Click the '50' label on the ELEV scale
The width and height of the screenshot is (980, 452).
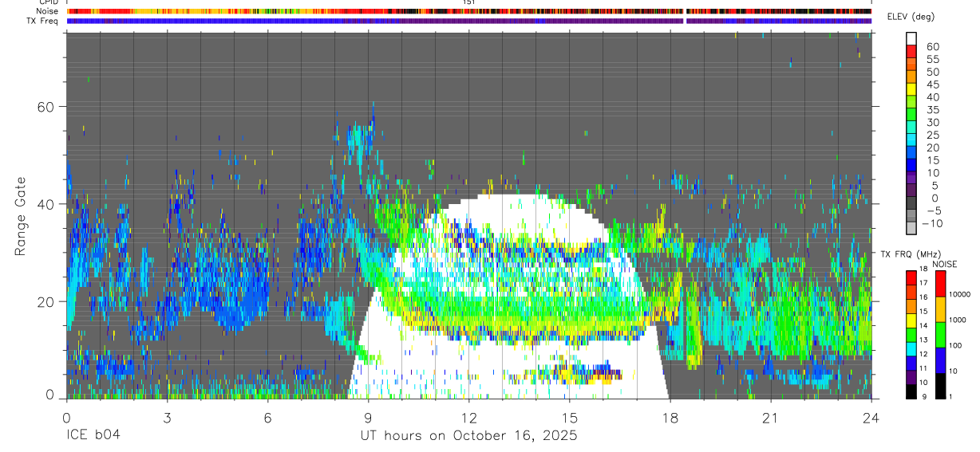[x=932, y=73]
